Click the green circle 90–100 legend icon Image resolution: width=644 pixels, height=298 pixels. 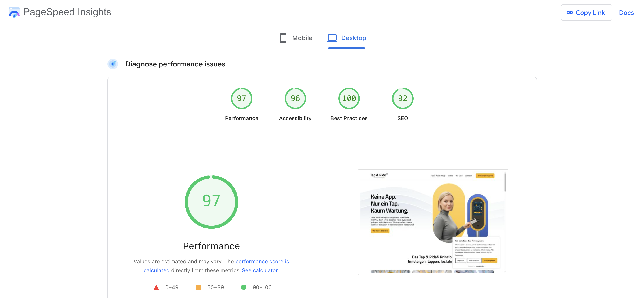click(243, 287)
